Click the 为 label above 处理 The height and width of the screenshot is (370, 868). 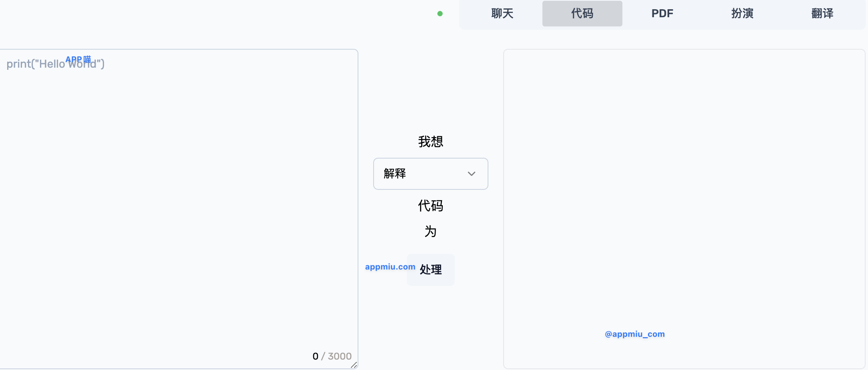coord(430,231)
